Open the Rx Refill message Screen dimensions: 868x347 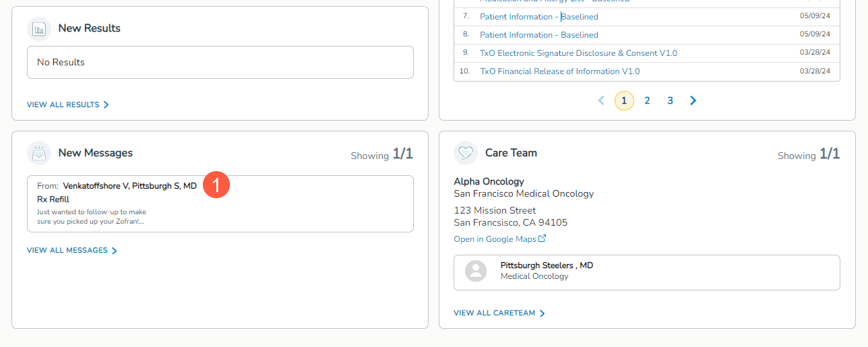coord(220,204)
